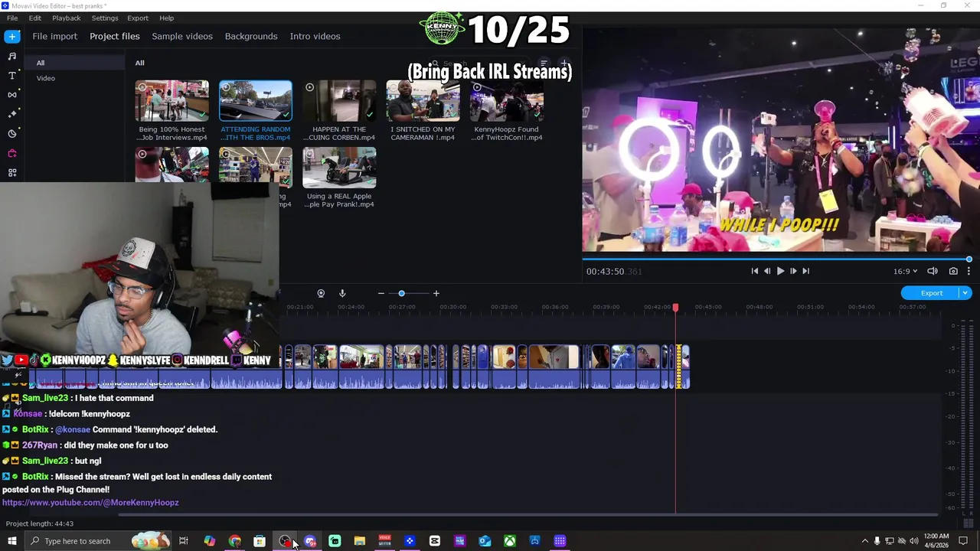Switch to the Project files tab
The width and height of the screenshot is (980, 551).
point(115,36)
